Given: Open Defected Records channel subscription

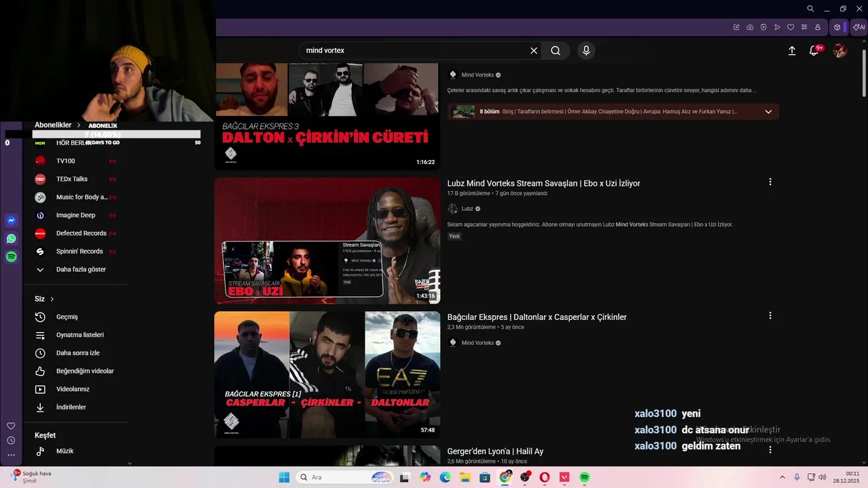Looking at the screenshot, I should point(80,233).
